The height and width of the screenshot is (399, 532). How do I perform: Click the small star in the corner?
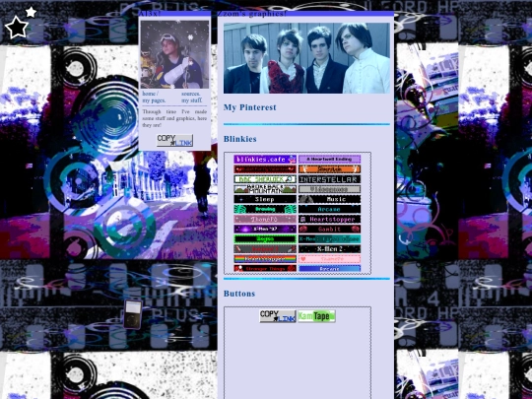[x=31, y=12]
